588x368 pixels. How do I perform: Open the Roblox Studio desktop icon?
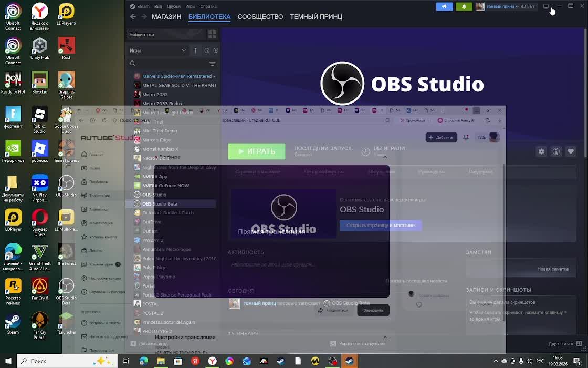39,120
